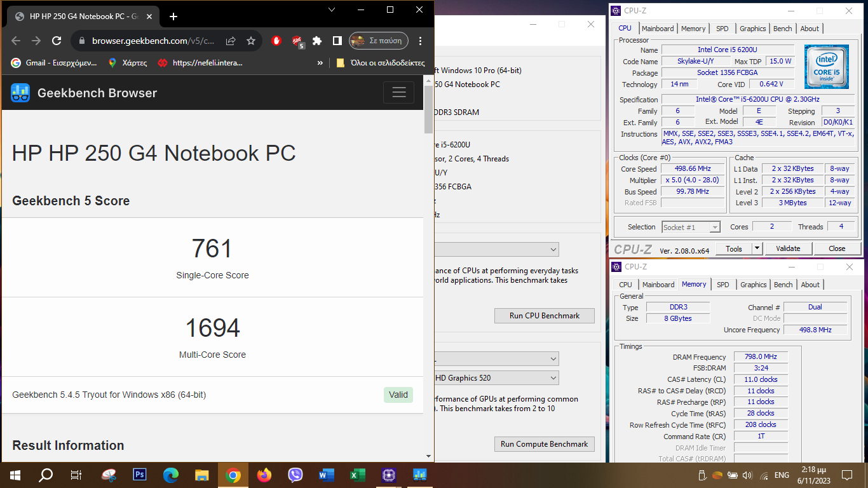The height and width of the screenshot is (488, 868).
Task: Open the Όλοι οι σελιδοδείκτες folder
Action: coord(380,63)
